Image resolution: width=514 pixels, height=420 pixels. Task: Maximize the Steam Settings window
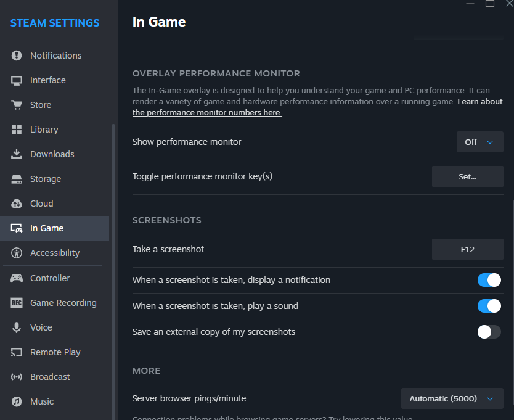coord(490,3)
